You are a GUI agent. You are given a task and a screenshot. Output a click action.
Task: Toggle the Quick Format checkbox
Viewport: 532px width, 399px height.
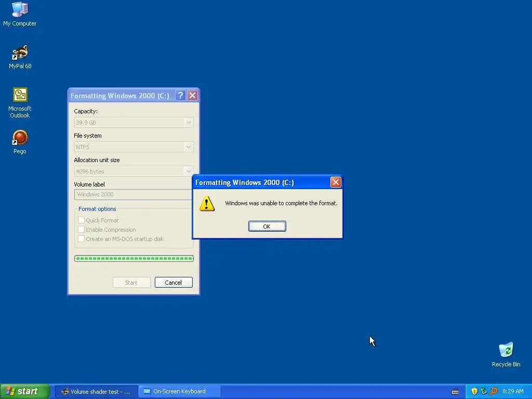pos(81,220)
